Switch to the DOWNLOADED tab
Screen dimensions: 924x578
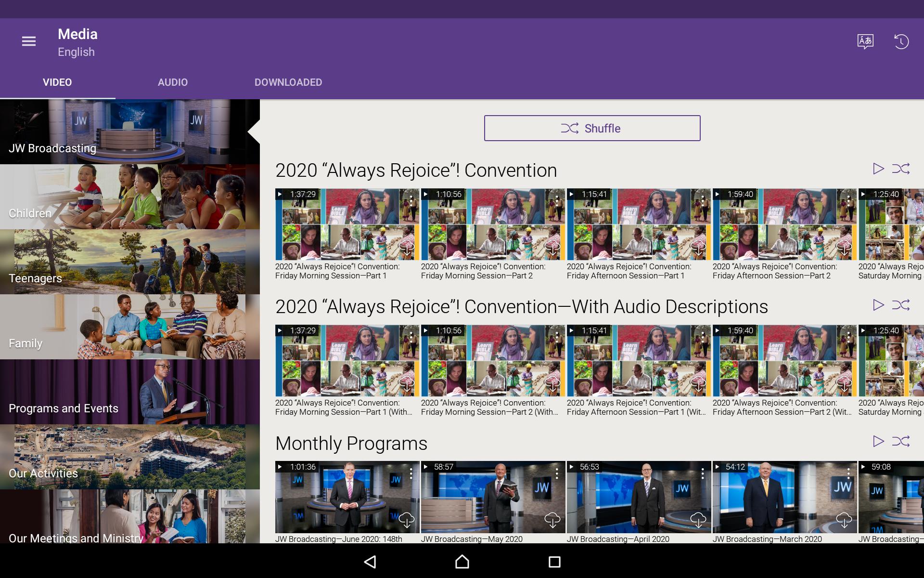coord(288,82)
